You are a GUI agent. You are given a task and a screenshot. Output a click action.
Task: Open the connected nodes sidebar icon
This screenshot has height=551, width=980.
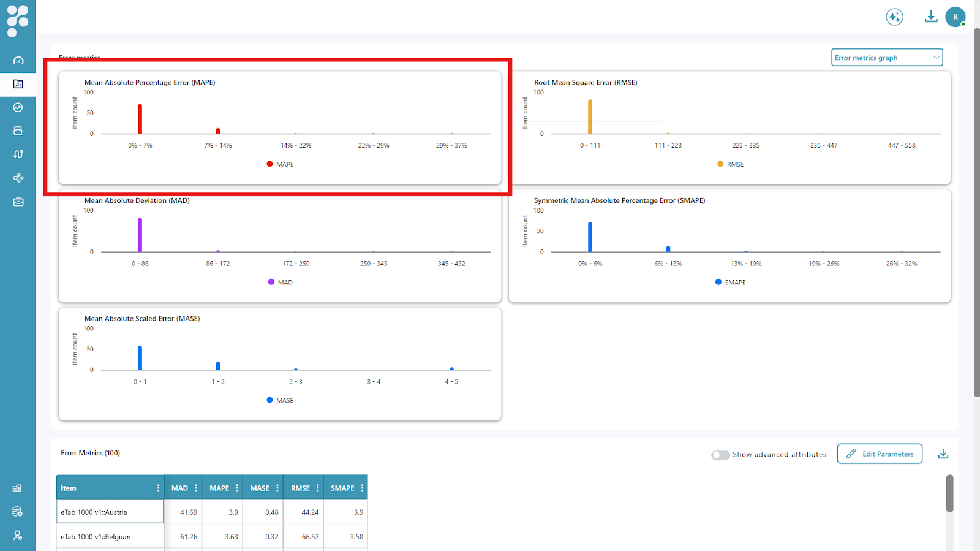[x=18, y=178]
